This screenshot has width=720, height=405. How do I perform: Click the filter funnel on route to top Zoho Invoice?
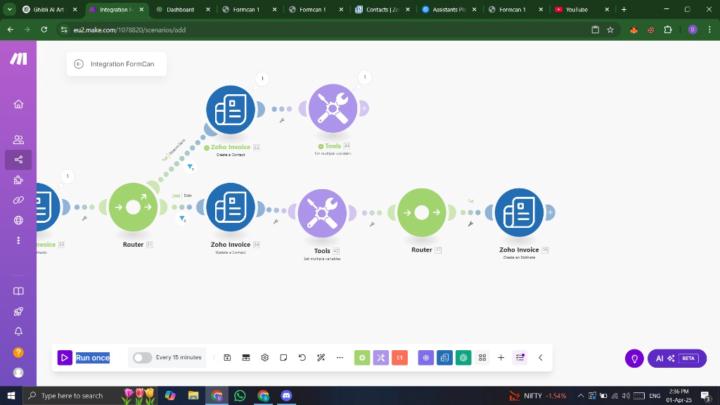[x=190, y=167]
